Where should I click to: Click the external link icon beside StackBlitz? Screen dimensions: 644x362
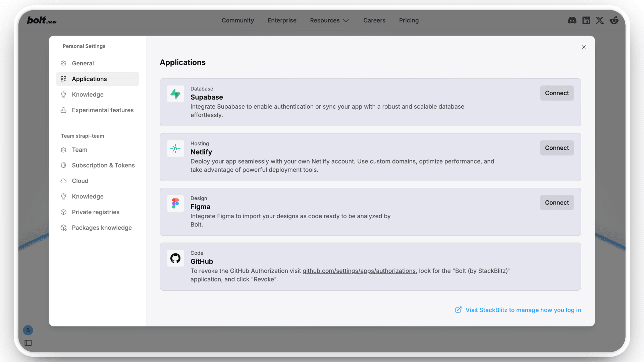point(458,310)
